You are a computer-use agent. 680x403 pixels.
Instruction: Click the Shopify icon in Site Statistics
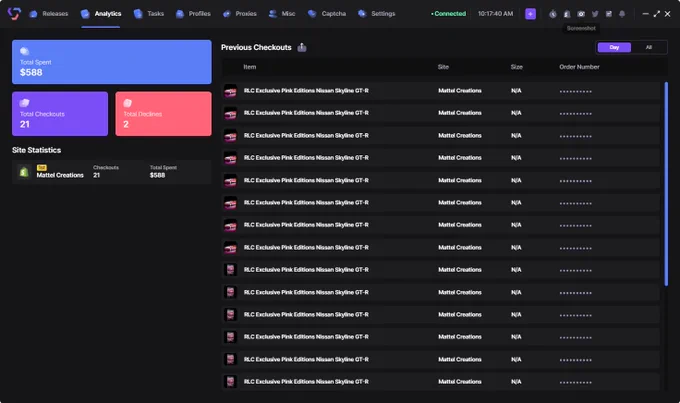24,172
